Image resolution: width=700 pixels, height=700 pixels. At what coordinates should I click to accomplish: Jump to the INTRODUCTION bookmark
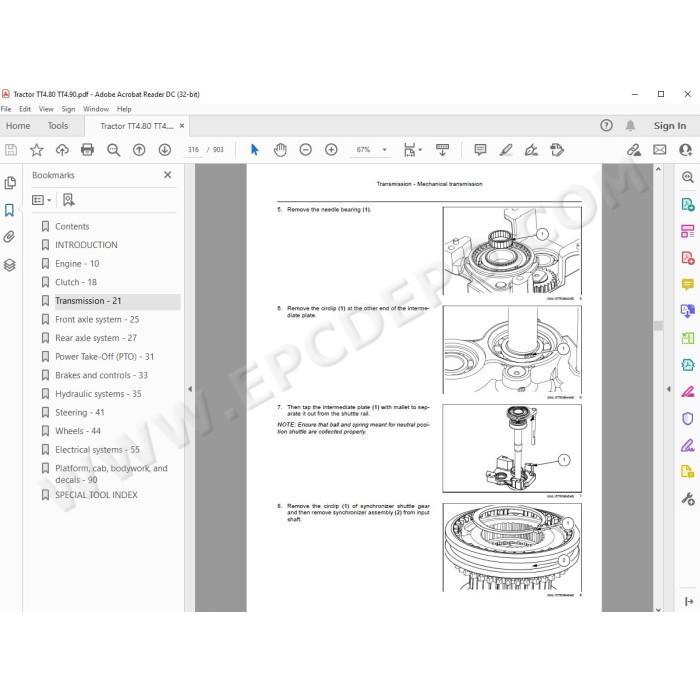[86, 245]
